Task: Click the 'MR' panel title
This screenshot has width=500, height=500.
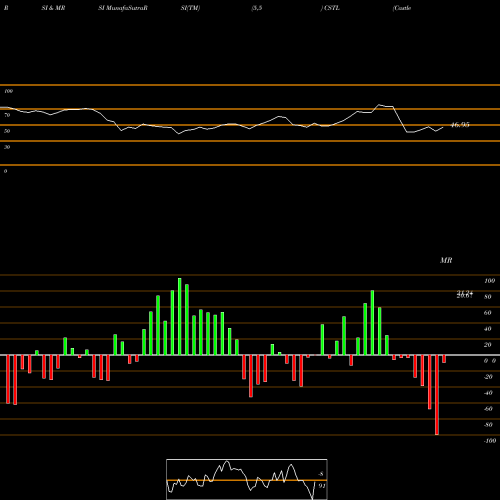Action: 446,260
